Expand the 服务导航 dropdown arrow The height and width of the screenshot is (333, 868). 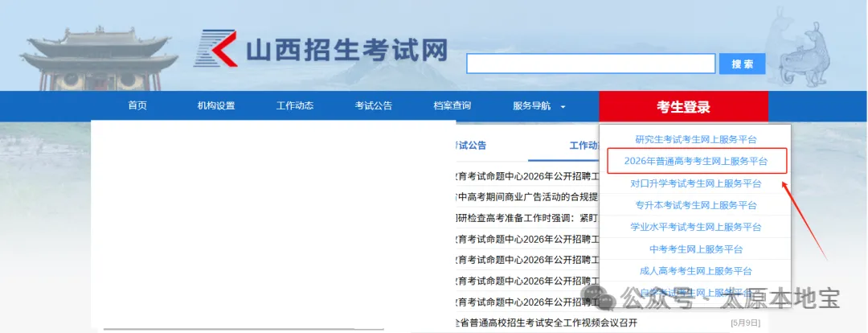click(x=563, y=106)
